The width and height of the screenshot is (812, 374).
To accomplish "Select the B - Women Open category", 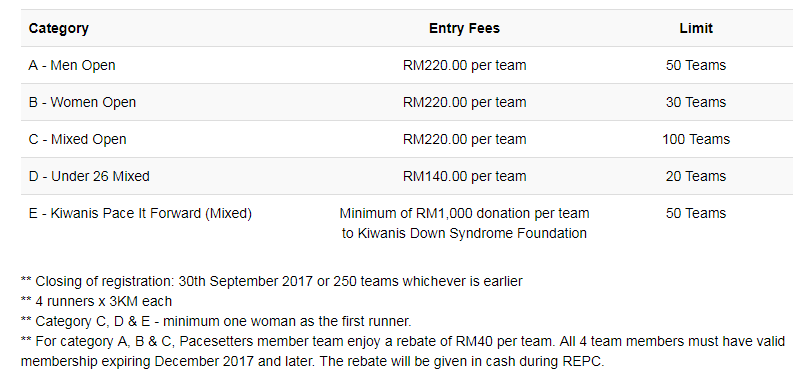I will pyautogui.click(x=82, y=103).
